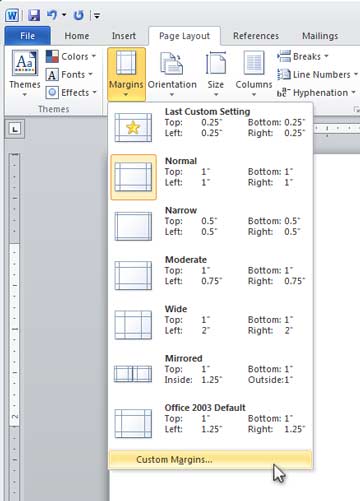The height and width of the screenshot is (501, 360).
Task: Open the Breaks dropdown
Action: tap(303, 56)
